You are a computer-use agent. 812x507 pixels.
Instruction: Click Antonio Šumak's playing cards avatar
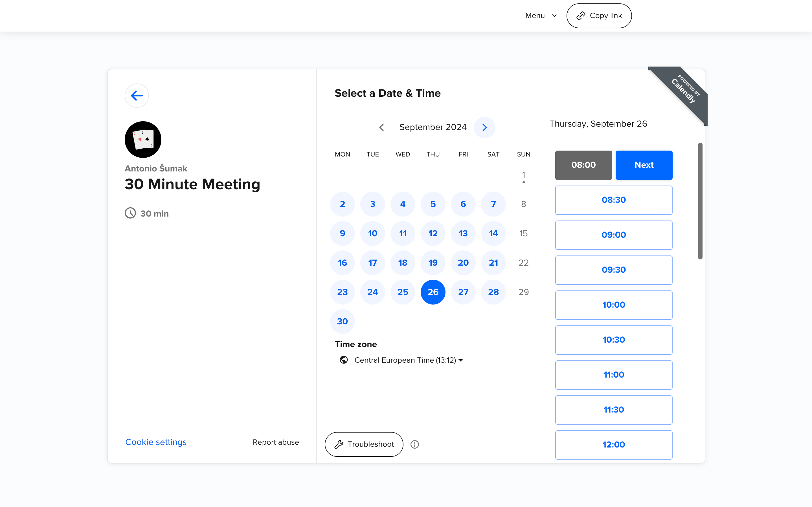pos(143,140)
